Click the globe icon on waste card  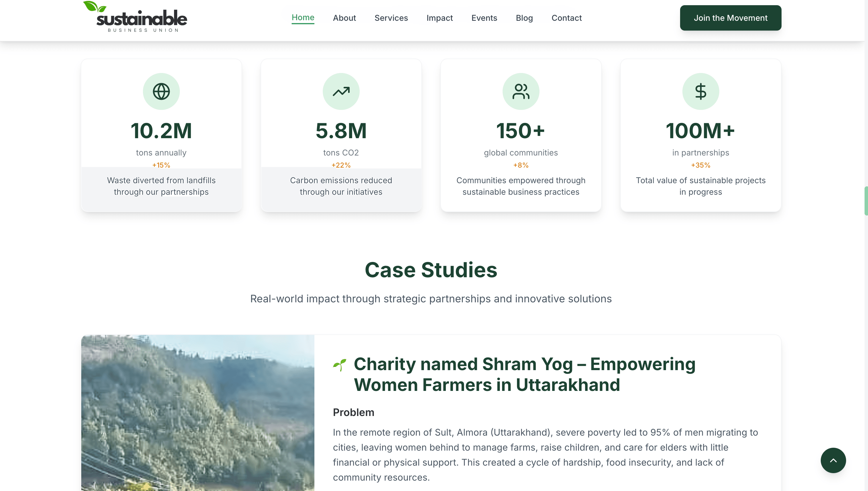point(161,91)
